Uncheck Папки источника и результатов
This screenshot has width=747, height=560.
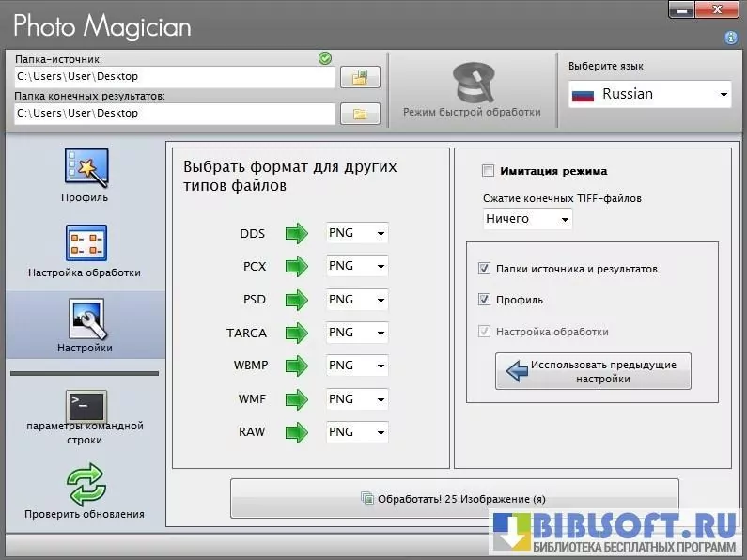(485, 269)
